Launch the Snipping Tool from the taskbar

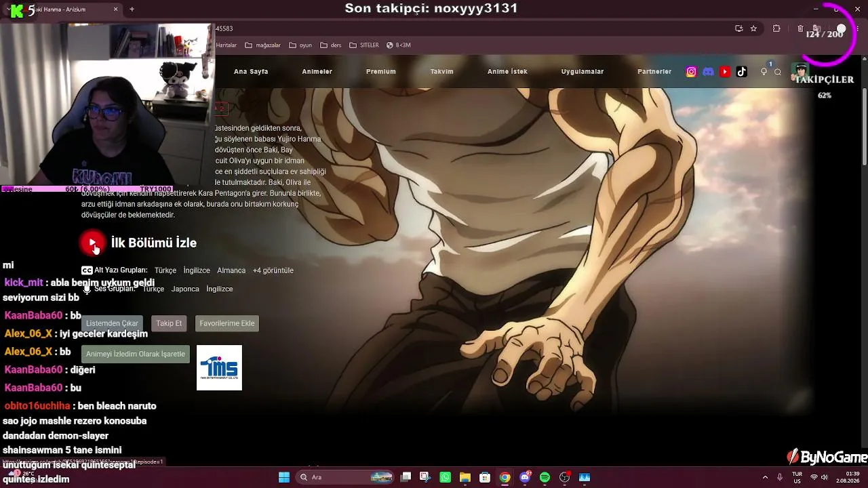(x=425, y=477)
